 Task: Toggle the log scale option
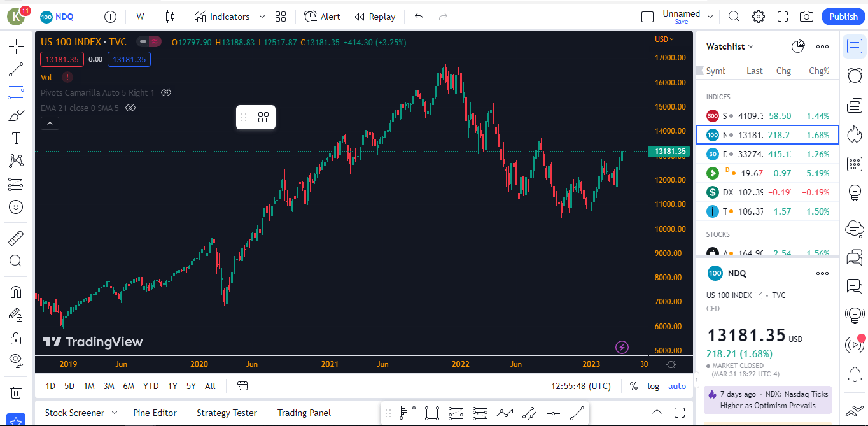coord(654,386)
